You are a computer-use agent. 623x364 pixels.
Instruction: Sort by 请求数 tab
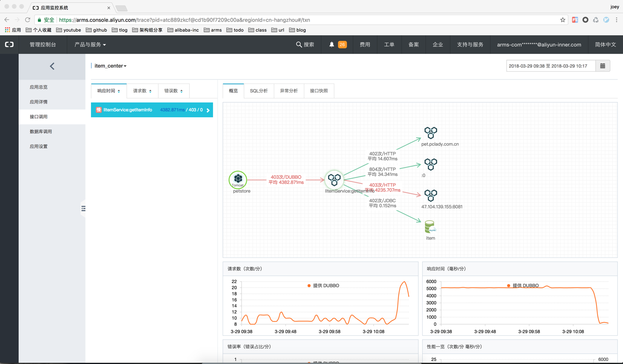point(142,91)
